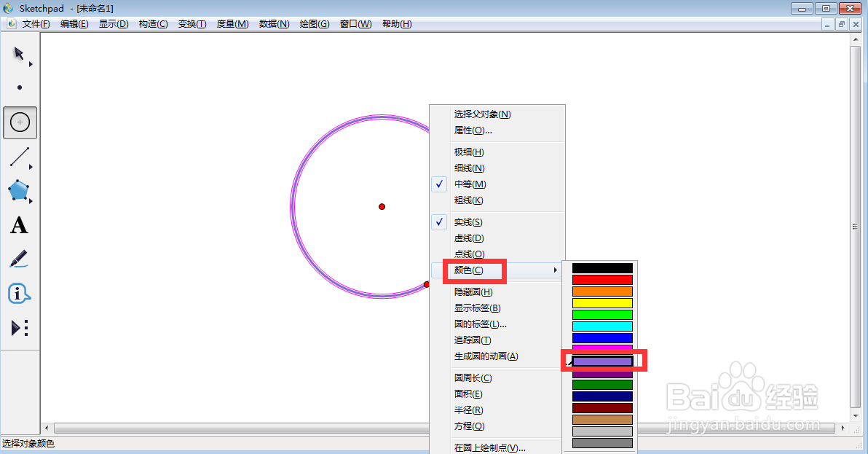This screenshot has width=868, height=454.
Task: Open the 帮助(H) menu
Action: point(397,24)
